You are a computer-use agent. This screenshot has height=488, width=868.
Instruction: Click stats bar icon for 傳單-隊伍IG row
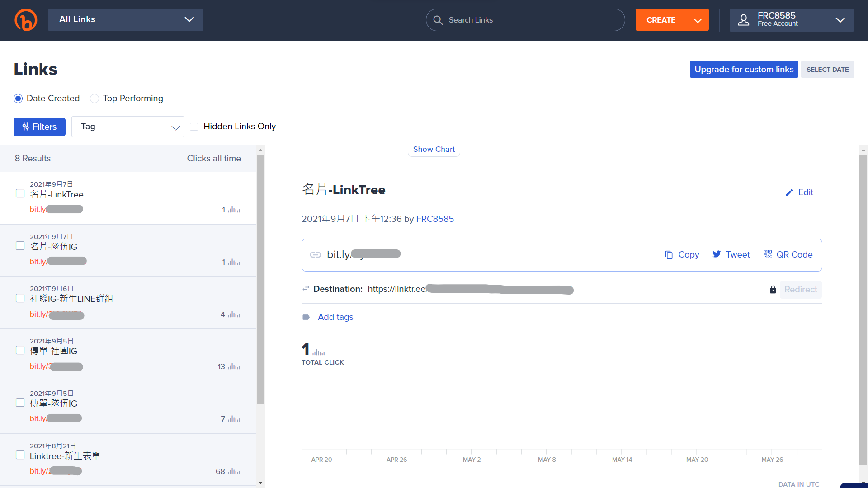click(x=234, y=419)
